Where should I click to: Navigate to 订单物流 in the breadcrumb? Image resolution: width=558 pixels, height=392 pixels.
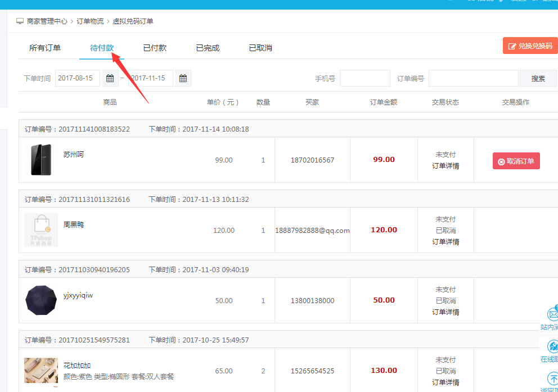(x=90, y=21)
